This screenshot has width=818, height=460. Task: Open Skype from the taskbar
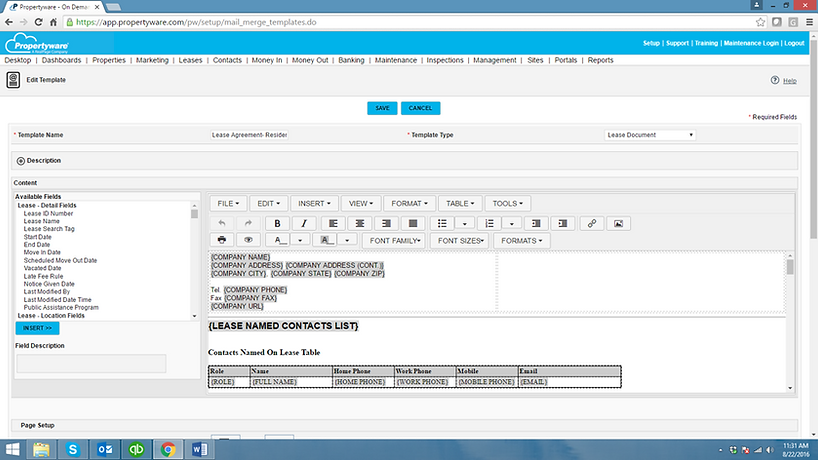click(x=73, y=449)
